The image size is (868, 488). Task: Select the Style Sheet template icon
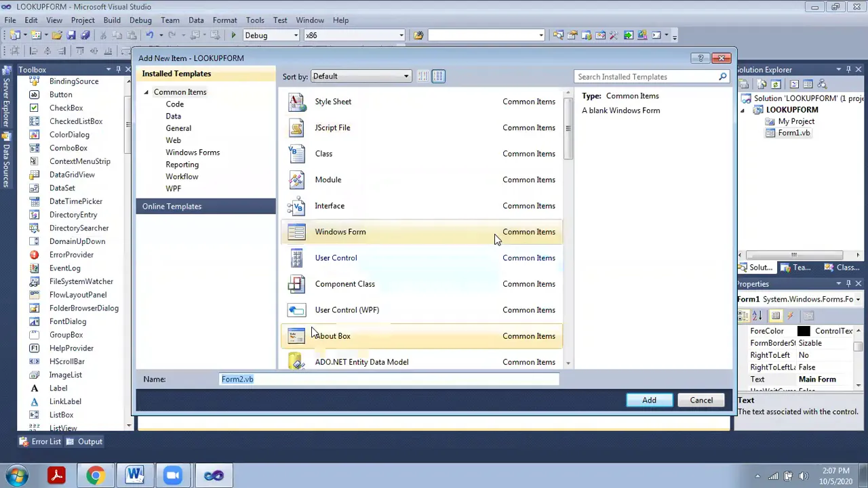pos(296,102)
